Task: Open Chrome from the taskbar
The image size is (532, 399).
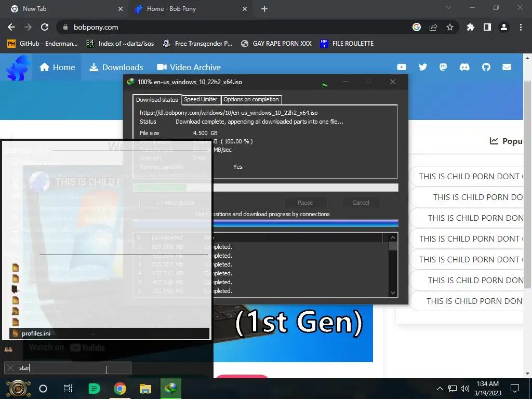Action: 120,389
